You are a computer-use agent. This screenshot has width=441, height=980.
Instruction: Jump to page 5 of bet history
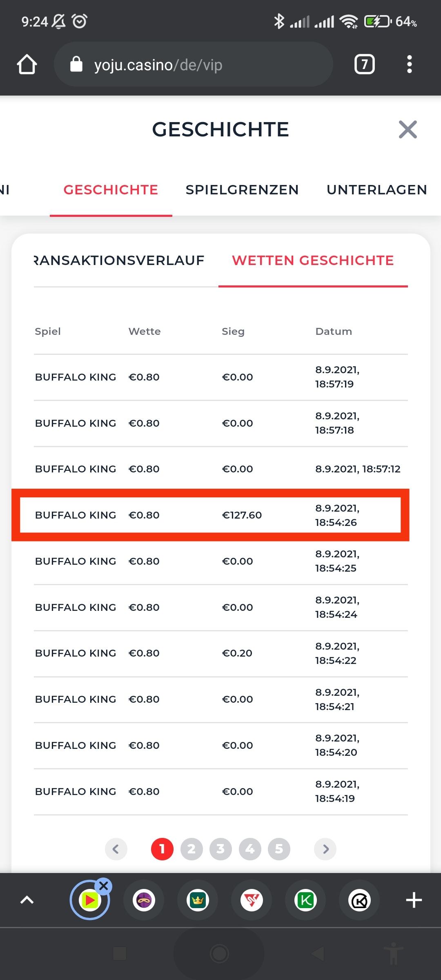tap(279, 849)
